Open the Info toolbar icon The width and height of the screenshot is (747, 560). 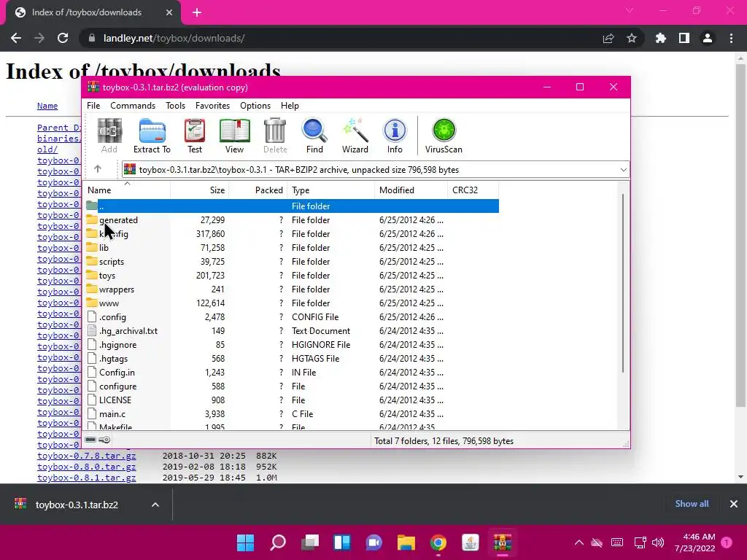coord(395,136)
